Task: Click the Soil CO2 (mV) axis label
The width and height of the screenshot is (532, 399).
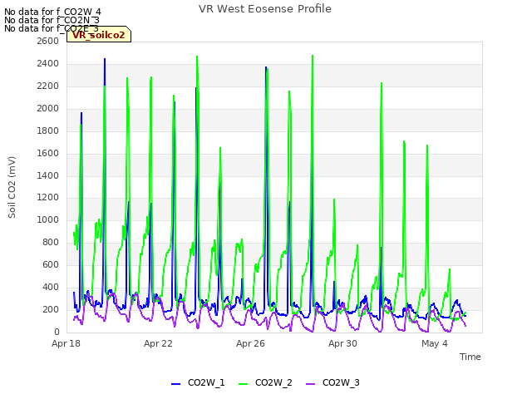Action: [x=12, y=187]
